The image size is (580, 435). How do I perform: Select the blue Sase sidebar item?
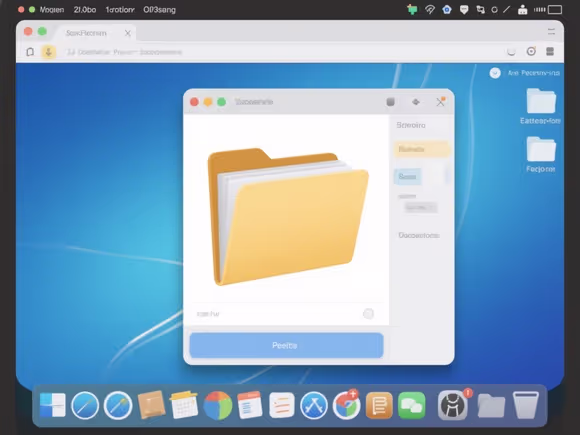[407, 177]
